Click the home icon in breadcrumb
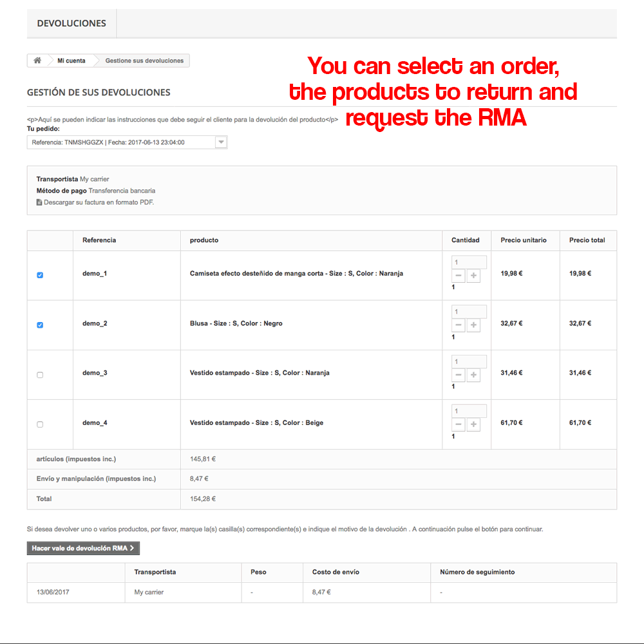Screen dimensions: 644x644 pos(37,61)
